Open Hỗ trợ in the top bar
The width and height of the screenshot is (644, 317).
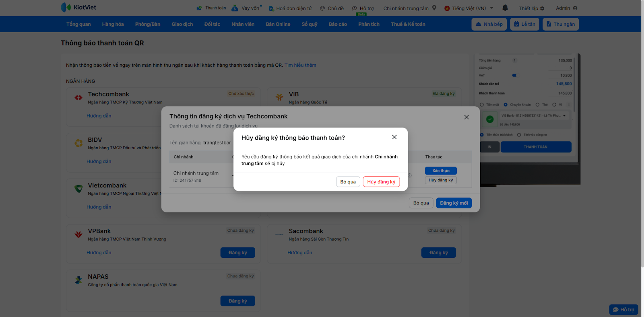coord(363,8)
